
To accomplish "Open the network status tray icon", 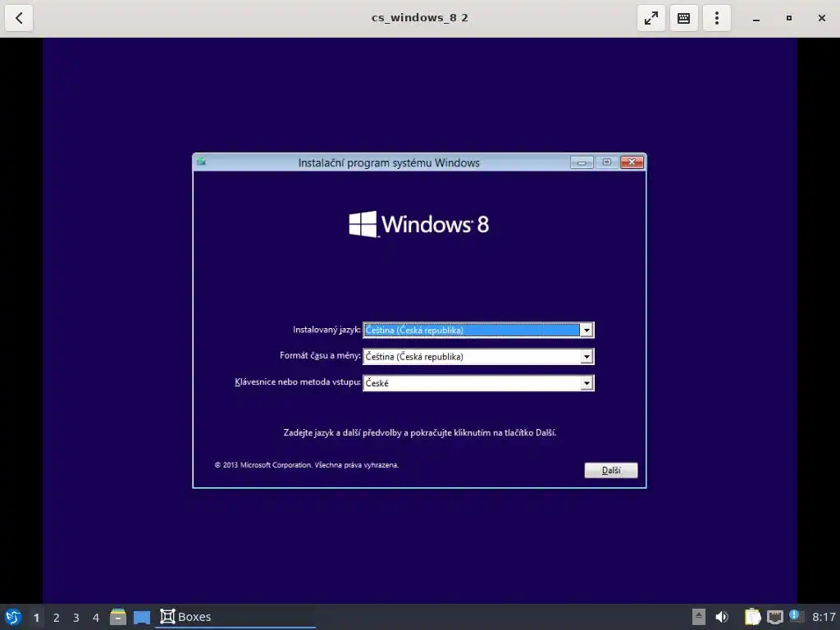I will 774,617.
